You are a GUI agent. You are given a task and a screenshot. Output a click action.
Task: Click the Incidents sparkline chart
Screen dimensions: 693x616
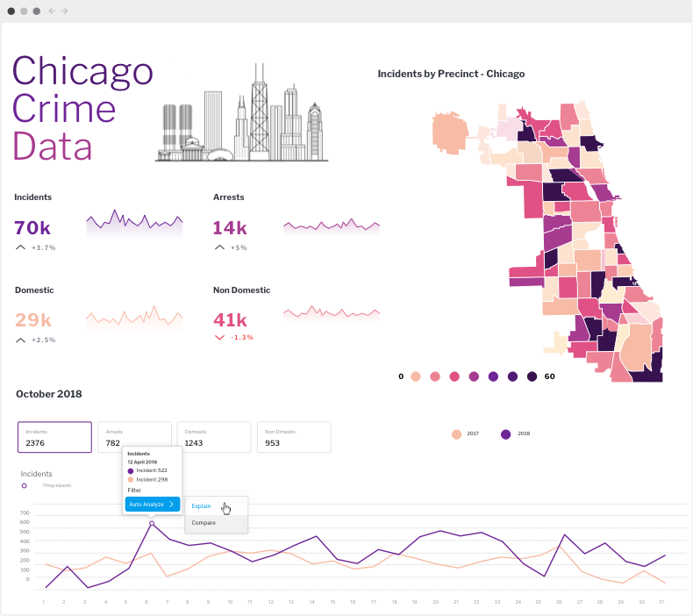tap(134, 223)
